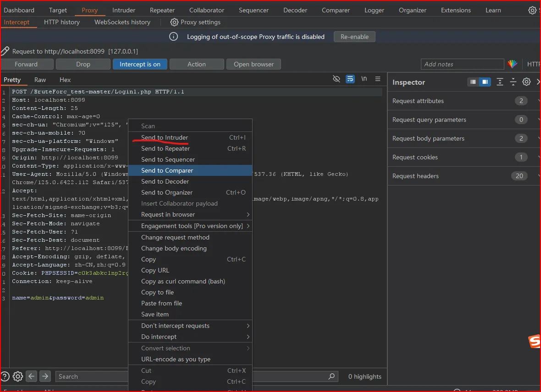Switch Inspector to left-docked layout
Screen dimensions: 541x392
(x=473, y=82)
